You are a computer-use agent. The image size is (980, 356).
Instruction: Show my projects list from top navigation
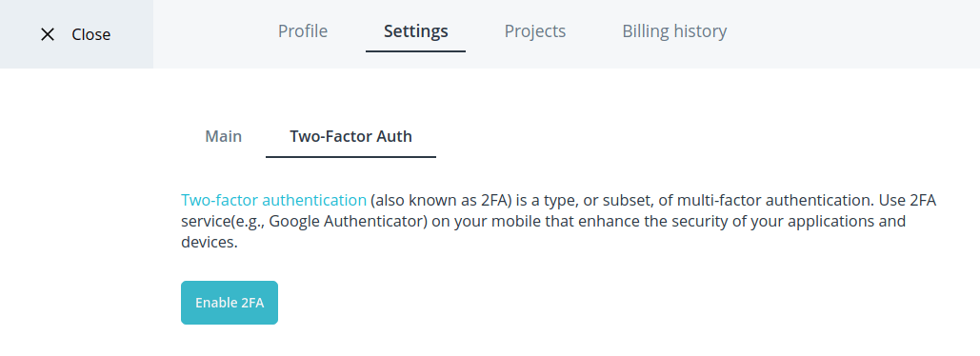535,31
